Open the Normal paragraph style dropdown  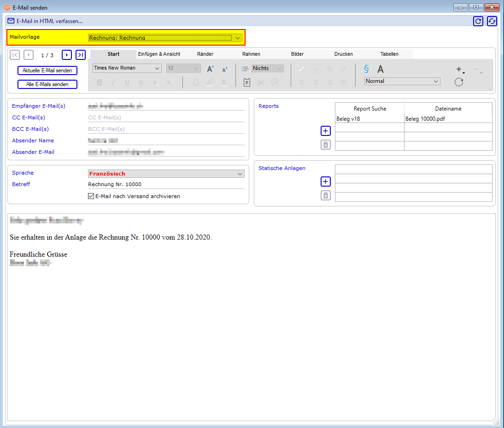click(435, 81)
